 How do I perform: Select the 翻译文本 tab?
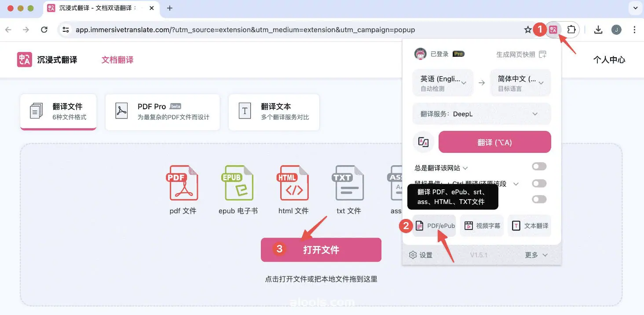(x=274, y=112)
